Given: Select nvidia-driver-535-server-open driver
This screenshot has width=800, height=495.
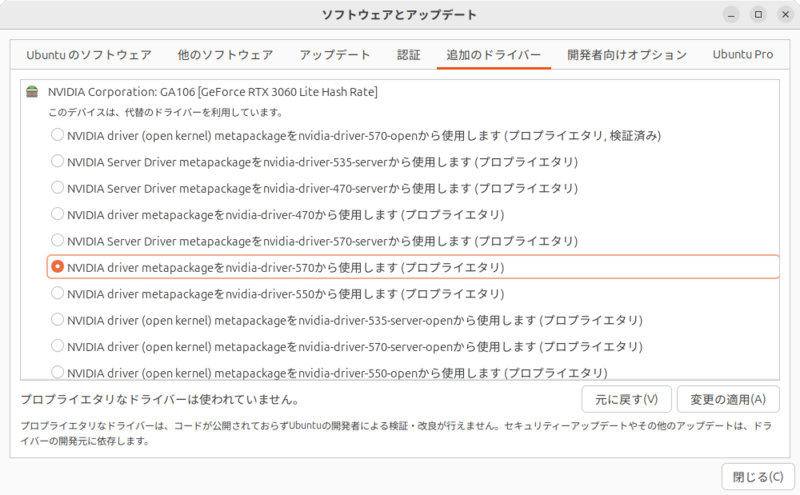Looking at the screenshot, I should (x=58, y=320).
